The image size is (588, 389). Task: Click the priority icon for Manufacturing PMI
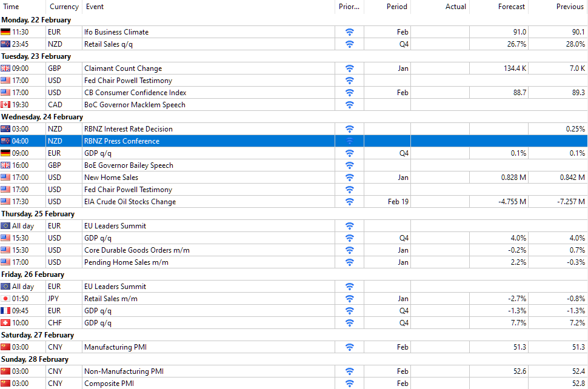tap(349, 347)
